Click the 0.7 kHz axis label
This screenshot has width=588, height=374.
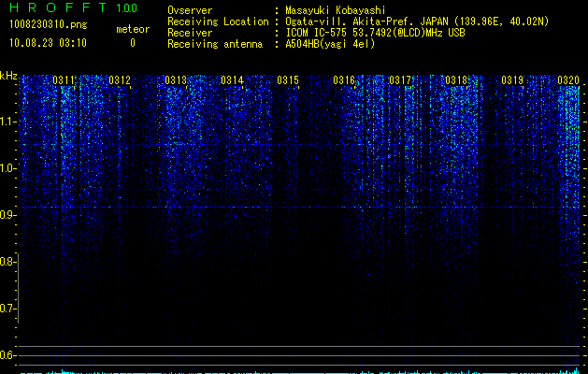7,309
